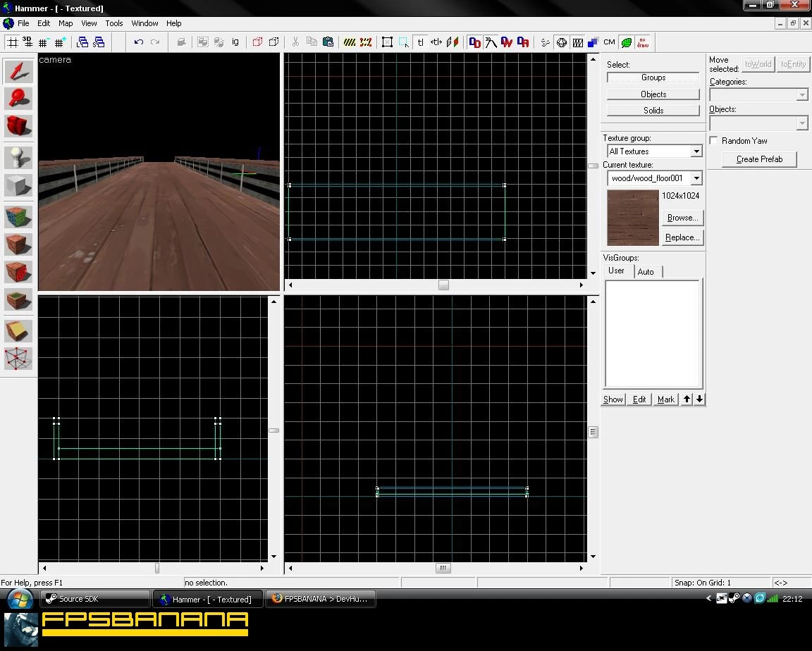Screen dimensions: 812x651
Task: Toggle the 3D grid display
Action: 27,42
